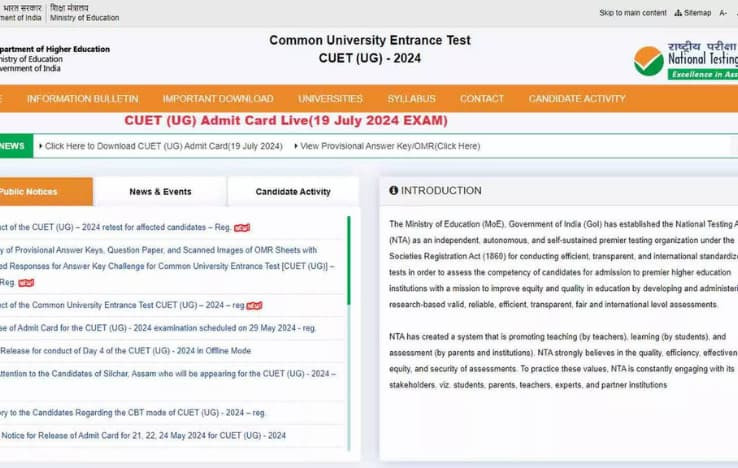Open notice about retest for affected candidates
The height and width of the screenshot is (468, 738).
click(x=115, y=227)
